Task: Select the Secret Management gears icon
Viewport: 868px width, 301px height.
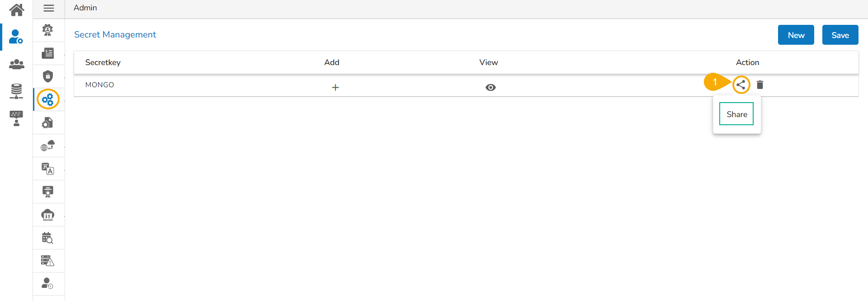Action: [48, 99]
